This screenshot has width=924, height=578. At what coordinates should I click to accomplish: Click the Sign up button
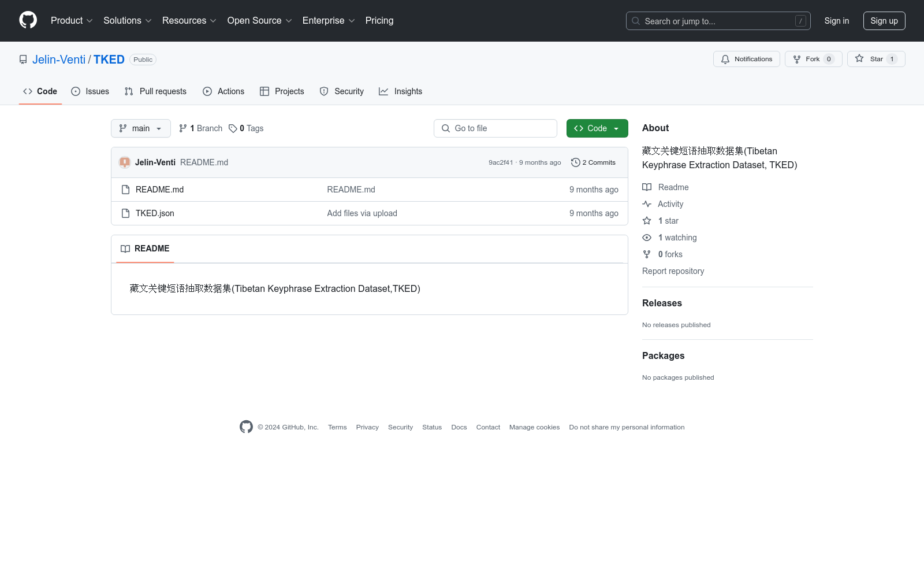click(884, 21)
